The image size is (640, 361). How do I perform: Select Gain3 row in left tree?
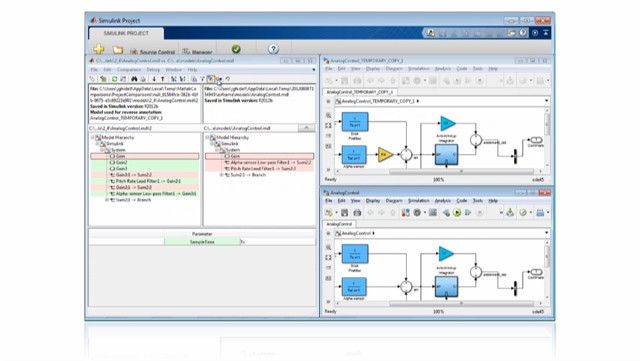[145, 168]
